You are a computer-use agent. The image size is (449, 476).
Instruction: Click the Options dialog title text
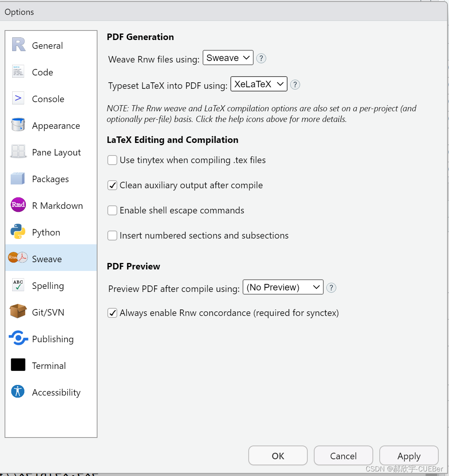[x=19, y=12]
